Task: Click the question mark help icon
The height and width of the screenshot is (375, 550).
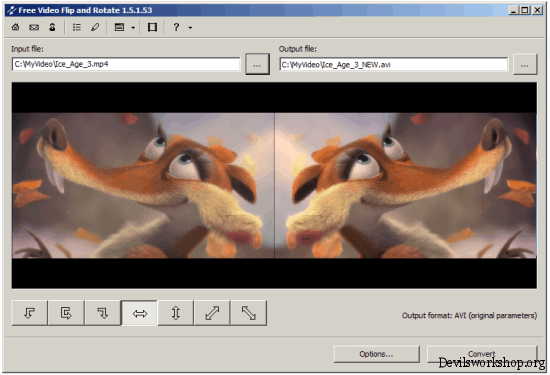Action: [176, 27]
